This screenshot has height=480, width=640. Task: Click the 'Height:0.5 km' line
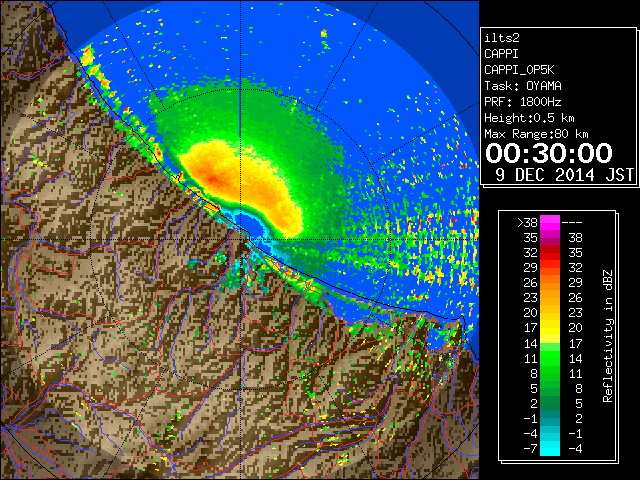(x=529, y=118)
